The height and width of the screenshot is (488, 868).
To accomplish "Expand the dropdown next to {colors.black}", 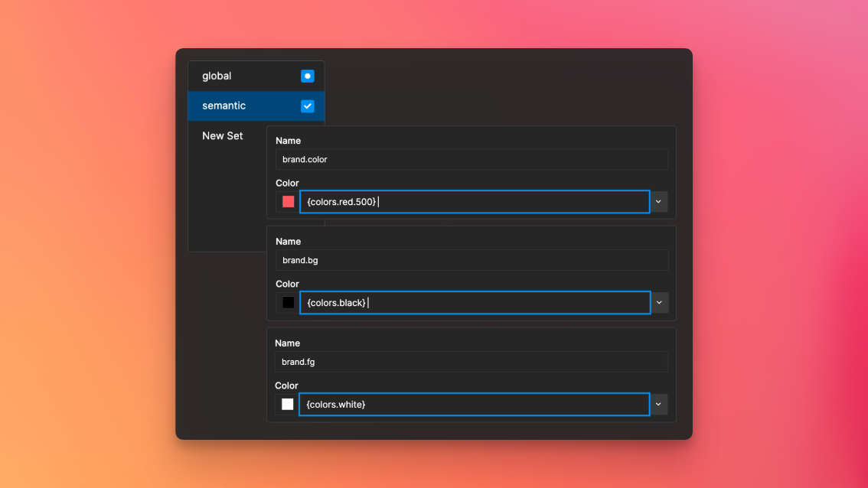I will 659,303.
